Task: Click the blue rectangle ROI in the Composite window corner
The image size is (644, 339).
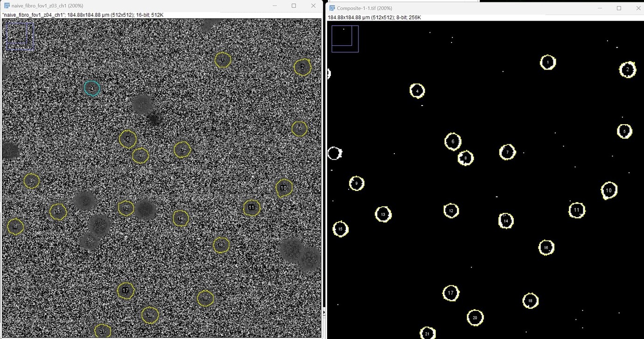Action: [345, 38]
